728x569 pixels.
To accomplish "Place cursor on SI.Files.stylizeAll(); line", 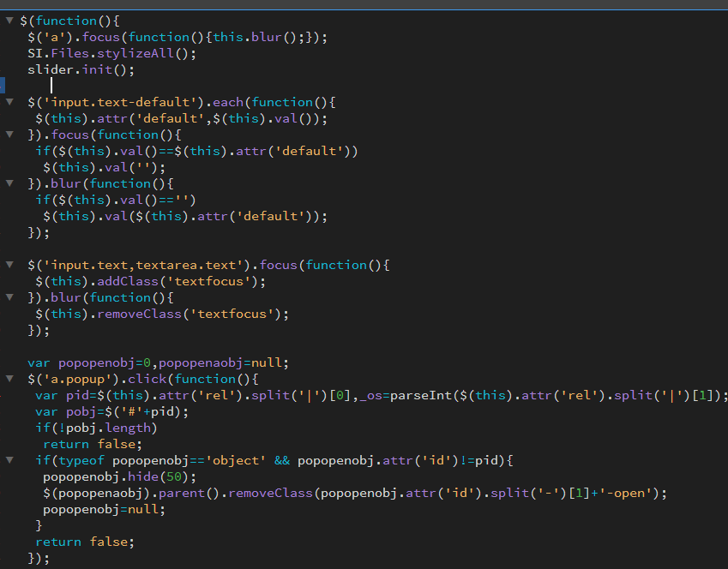I will (111, 53).
